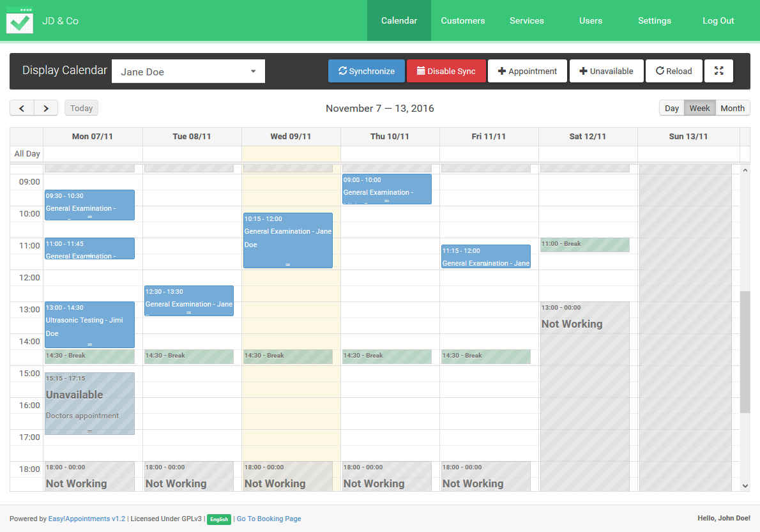Switch calendar view to Month
760x532 pixels.
tap(732, 108)
